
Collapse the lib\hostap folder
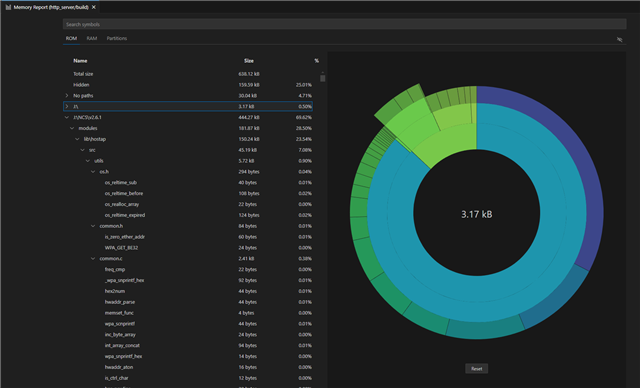(x=78, y=139)
